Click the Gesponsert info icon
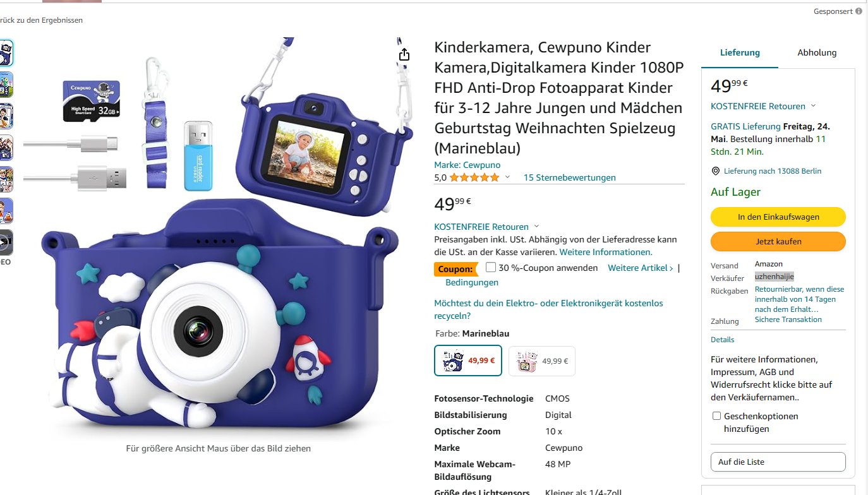The image size is (868, 495). pyautogui.click(x=859, y=11)
